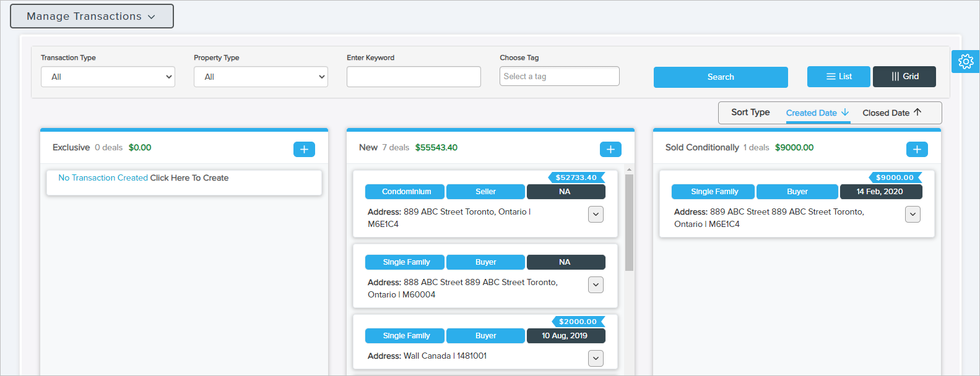Sort by Created Date descending
Image resolution: width=980 pixels, height=376 pixels.
click(x=817, y=113)
